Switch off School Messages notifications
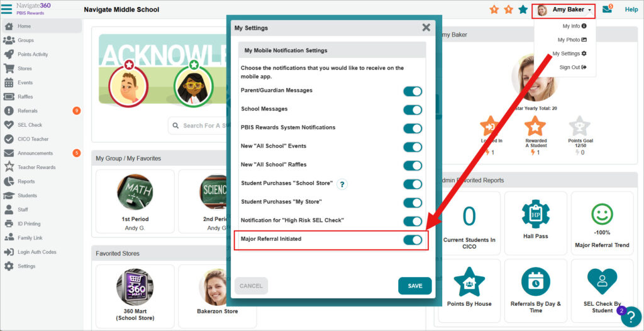This screenshot has width=644, height=331. click(413, 110)
